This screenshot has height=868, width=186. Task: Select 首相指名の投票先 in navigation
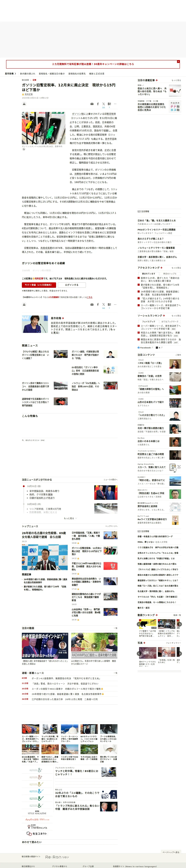[x=77, y=73]
